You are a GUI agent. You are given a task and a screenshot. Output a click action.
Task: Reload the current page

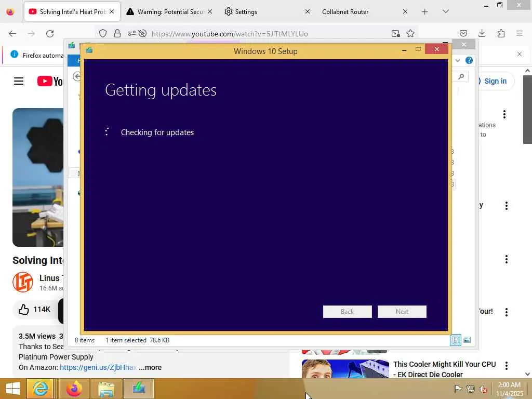pos(50,34)
